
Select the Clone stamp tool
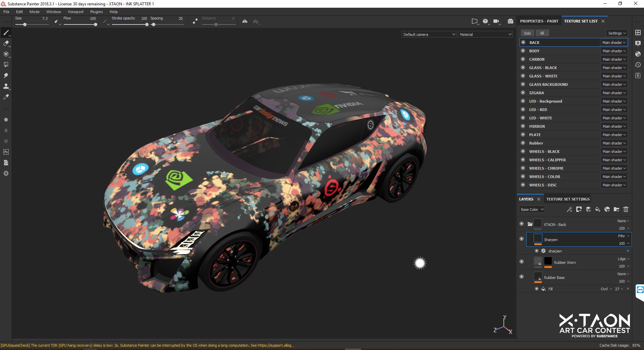coord(6,86)
